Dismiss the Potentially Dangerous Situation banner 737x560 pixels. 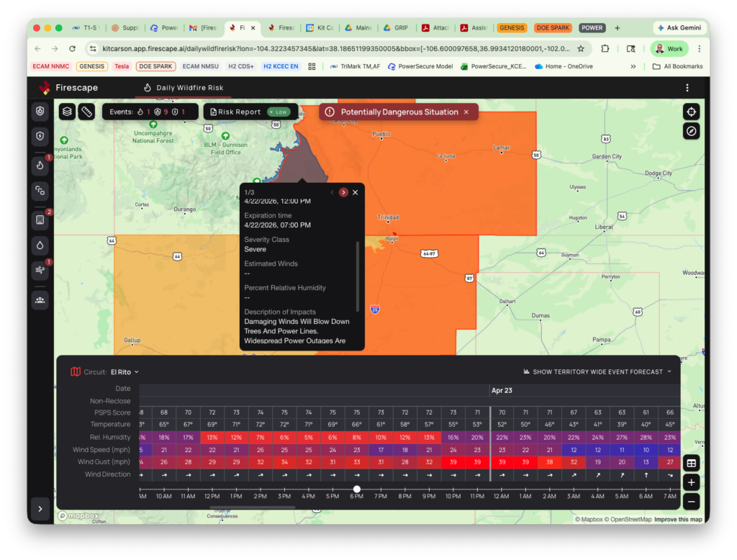(x=466, y=112)
